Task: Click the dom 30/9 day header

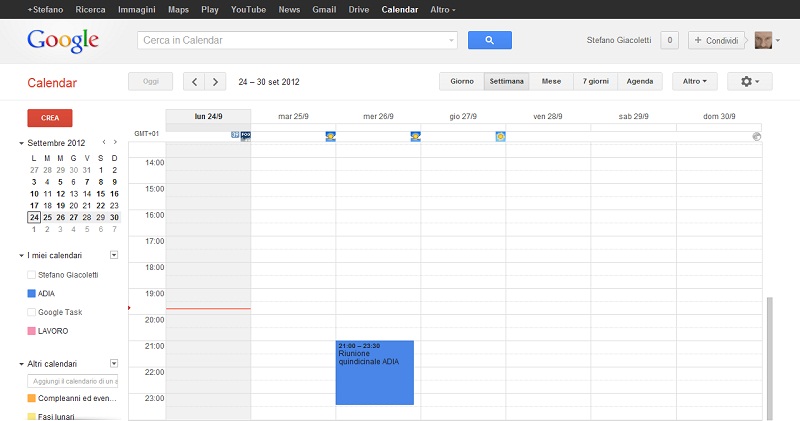Action: [719, 116]
